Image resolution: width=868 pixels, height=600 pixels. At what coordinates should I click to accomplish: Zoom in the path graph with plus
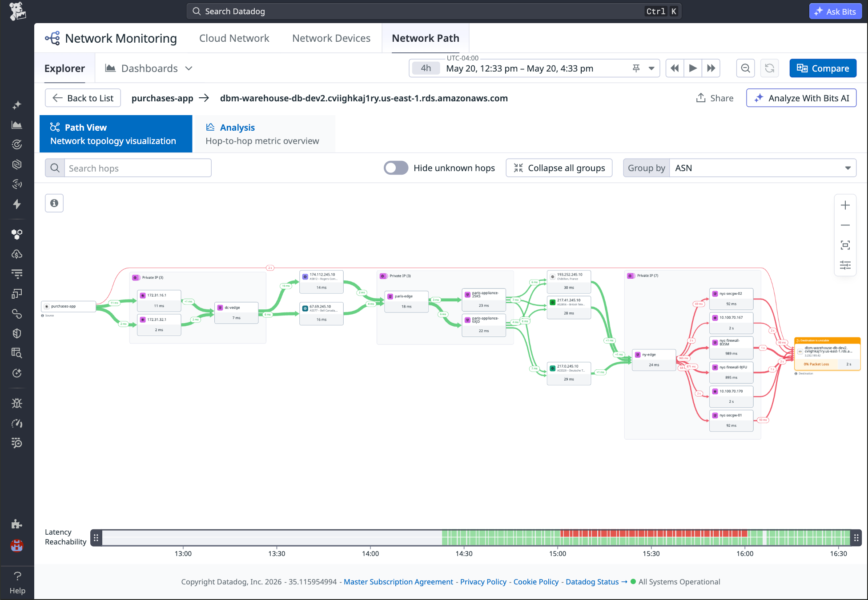(845, 205)
